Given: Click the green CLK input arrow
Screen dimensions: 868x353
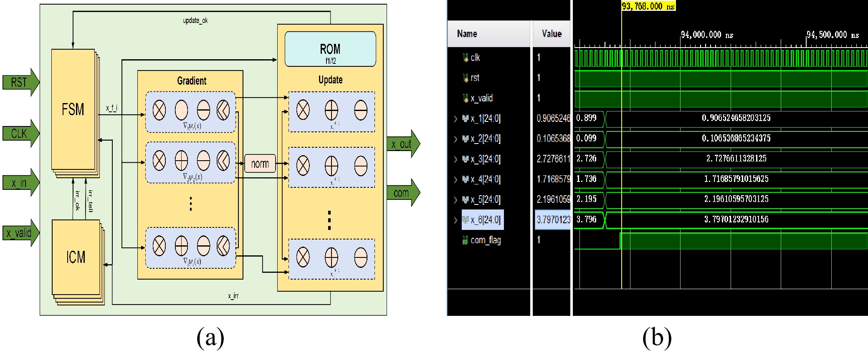Looking at the screenshot, I should tap(21, 134).
